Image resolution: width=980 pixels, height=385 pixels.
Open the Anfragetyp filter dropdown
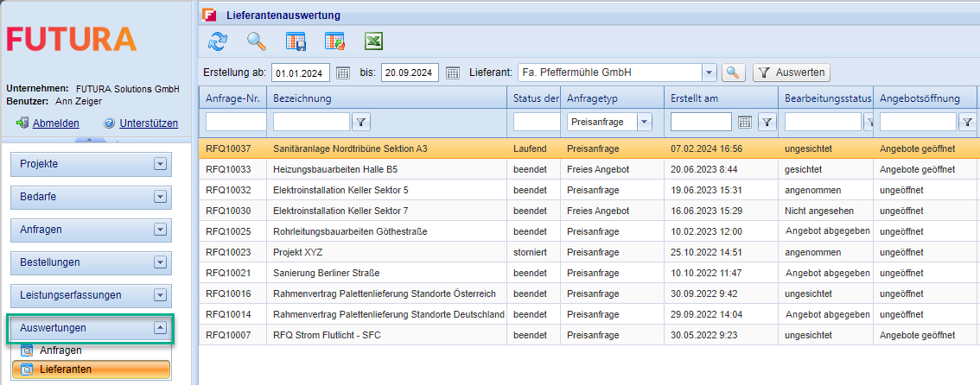[x=644, y=123]
